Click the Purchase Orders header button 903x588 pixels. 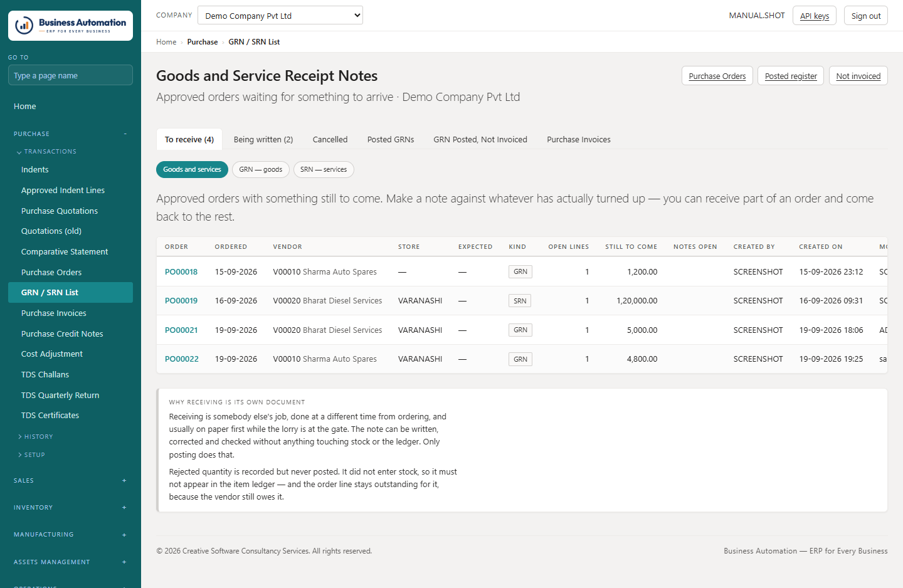[x=717, y=76]
